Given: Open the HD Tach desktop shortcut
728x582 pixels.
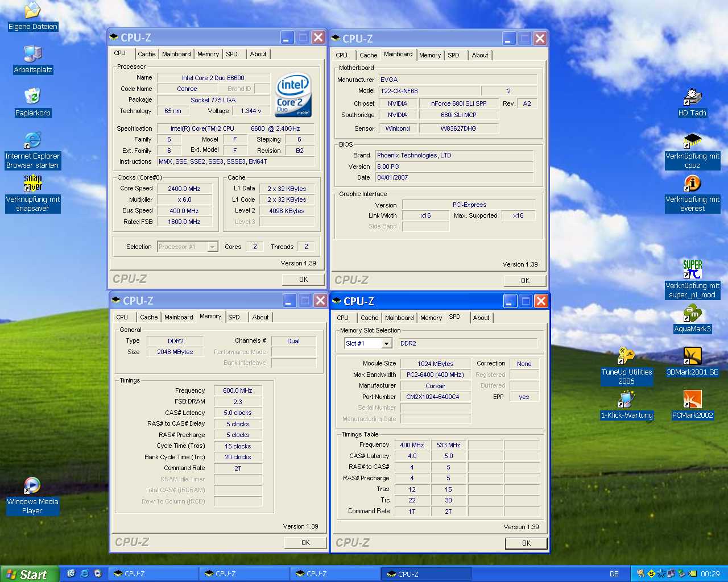Looking at the screenshot, I should click(692, 98).
